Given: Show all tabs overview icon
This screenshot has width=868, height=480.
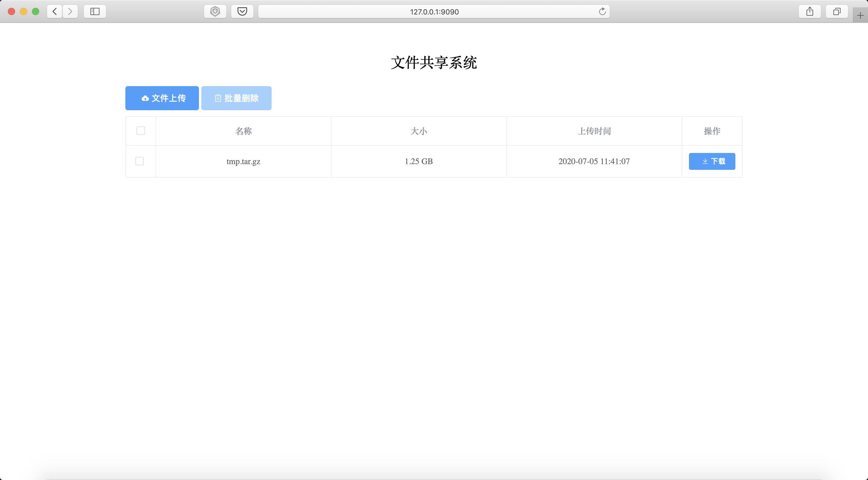Looking at the screenshot, I should point(837,11).
